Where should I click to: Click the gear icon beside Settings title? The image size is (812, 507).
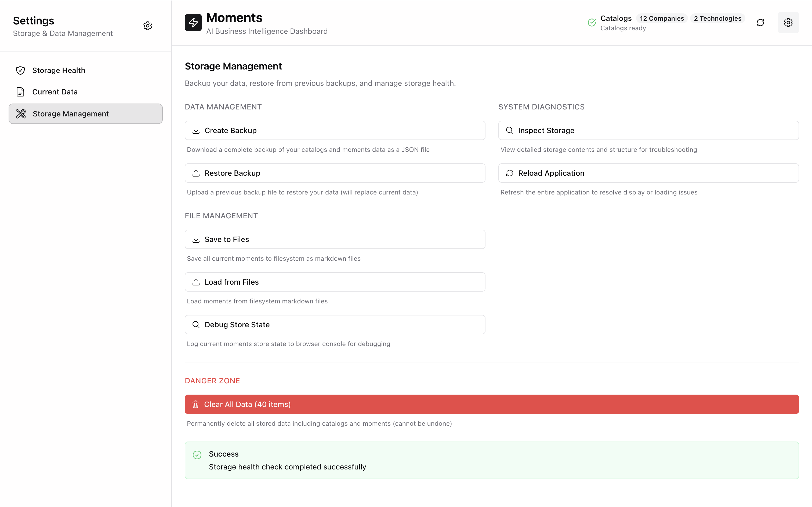tap(148, 26)
